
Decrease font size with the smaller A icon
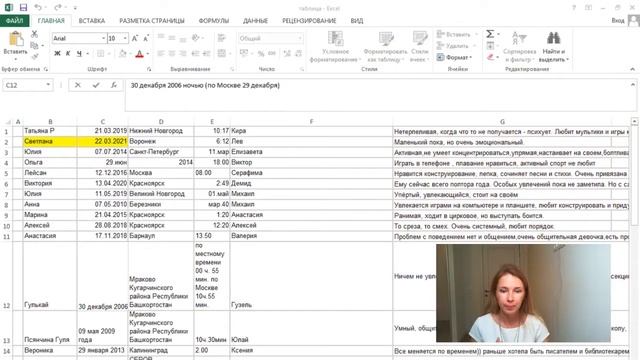pyautogui.click(x=146, y=38)
